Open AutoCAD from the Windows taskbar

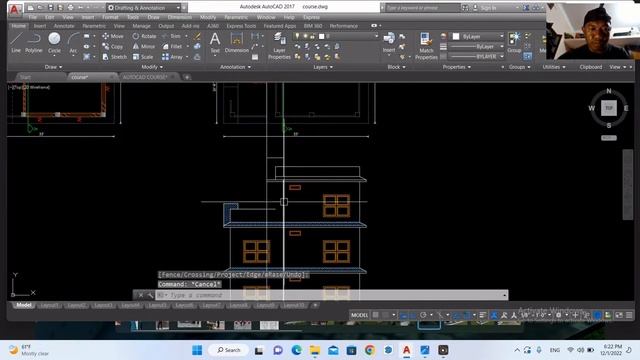tap(407, 350)
